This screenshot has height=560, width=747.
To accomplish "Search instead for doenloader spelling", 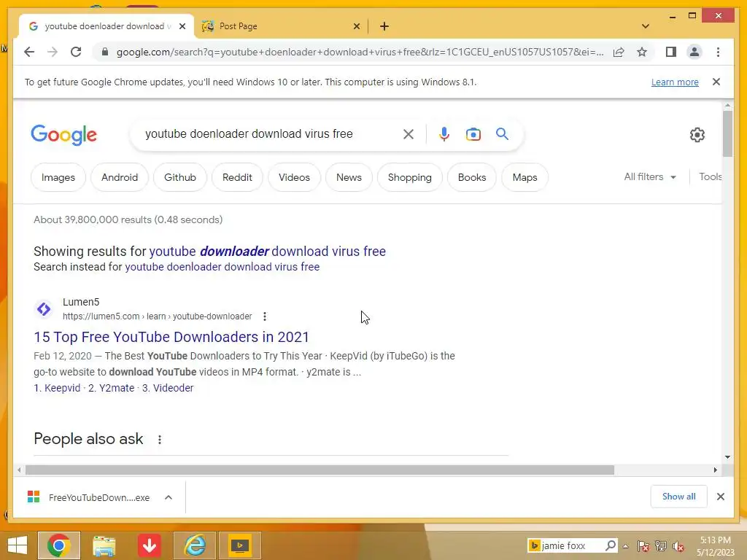I will (222, 267).
